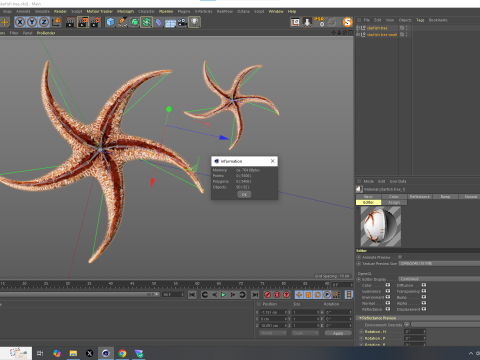
Task: Open the Editor Display Combined dropdown
Action: point(439,279)
